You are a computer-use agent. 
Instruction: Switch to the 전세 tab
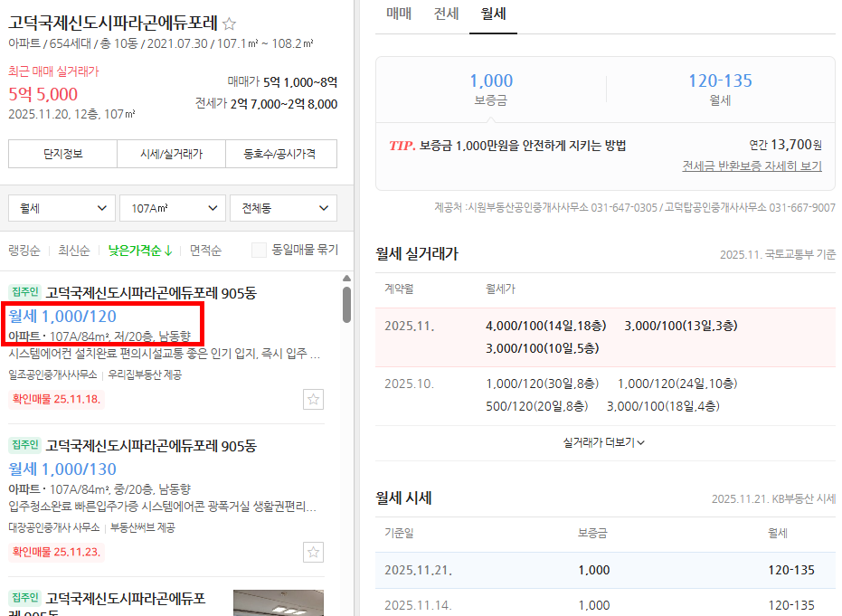[x=446, y=14]
